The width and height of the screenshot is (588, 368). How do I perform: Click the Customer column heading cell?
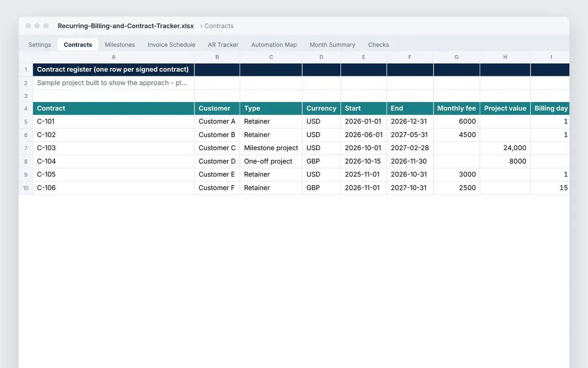pos(217,108)
